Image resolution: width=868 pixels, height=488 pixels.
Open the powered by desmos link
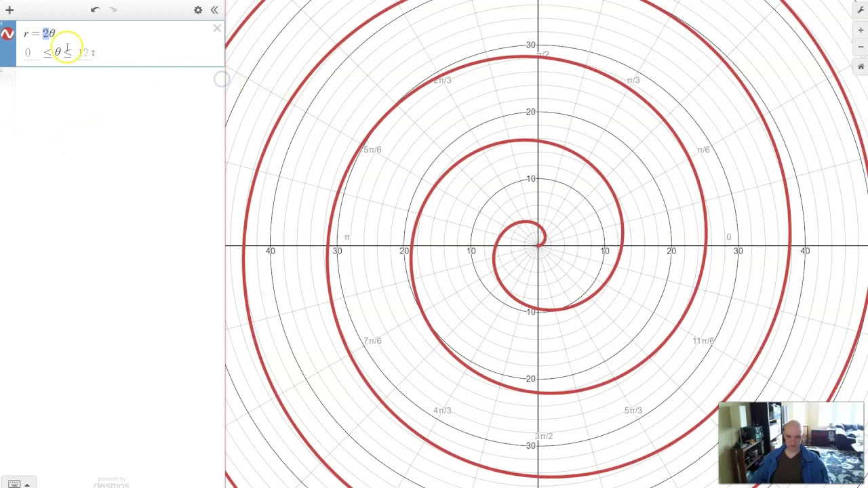tap(111, 483)
